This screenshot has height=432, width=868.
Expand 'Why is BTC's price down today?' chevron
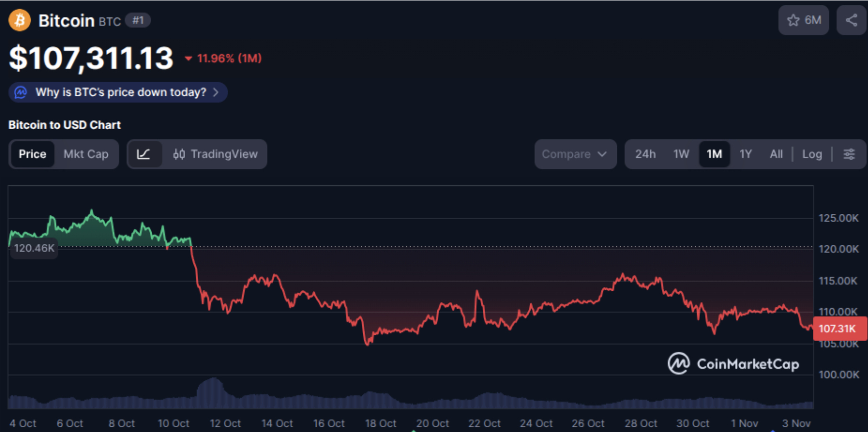tap(216, 92)
